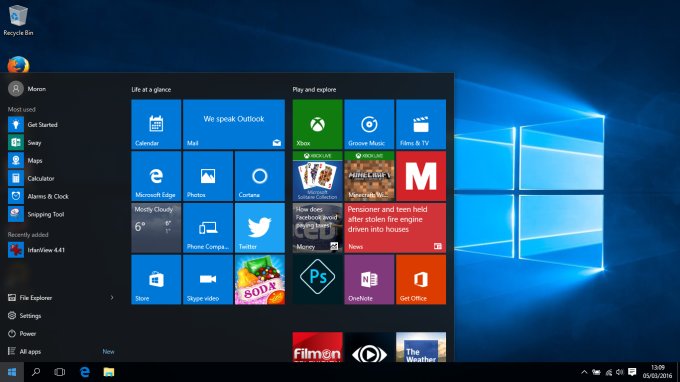Image resolution: width=680 pixels, height=382 pixels.
Task: Open the Mostly Cloudy weather tile
Action: point(156,228)
